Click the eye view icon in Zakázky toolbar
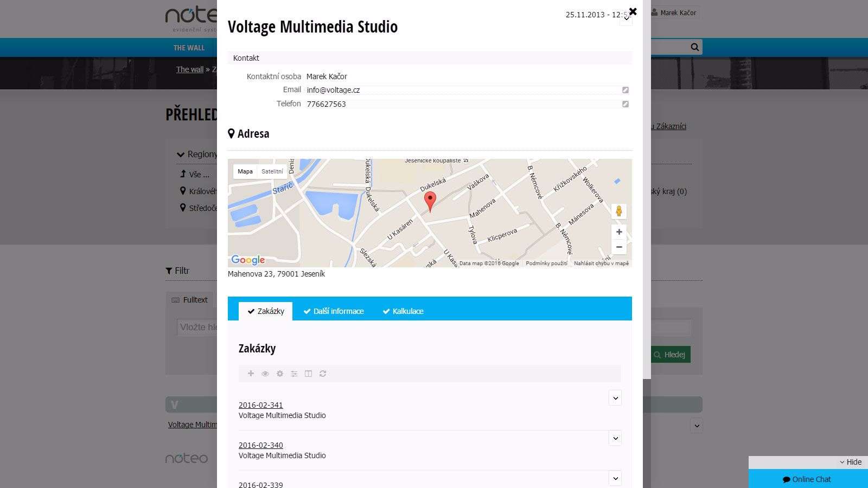The height and width of the screenshot is (488, 868). [265, 374]
